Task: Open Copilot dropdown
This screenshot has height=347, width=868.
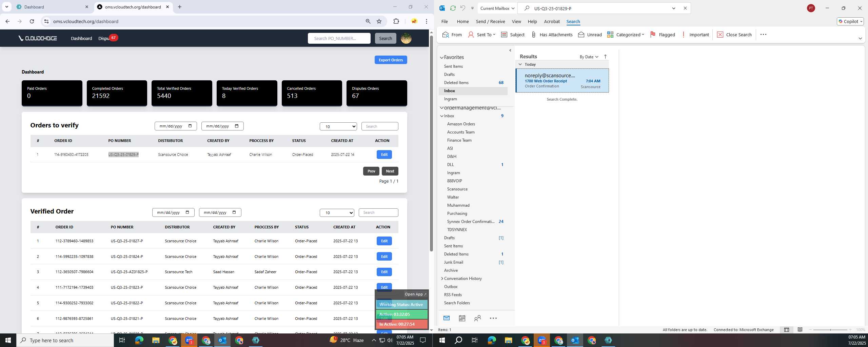Action: (x=850, y=21)
